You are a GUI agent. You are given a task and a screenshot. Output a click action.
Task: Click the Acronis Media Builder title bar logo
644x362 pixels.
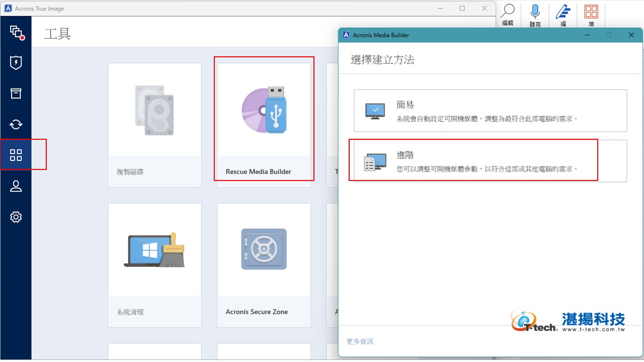[x=346, y=35]
